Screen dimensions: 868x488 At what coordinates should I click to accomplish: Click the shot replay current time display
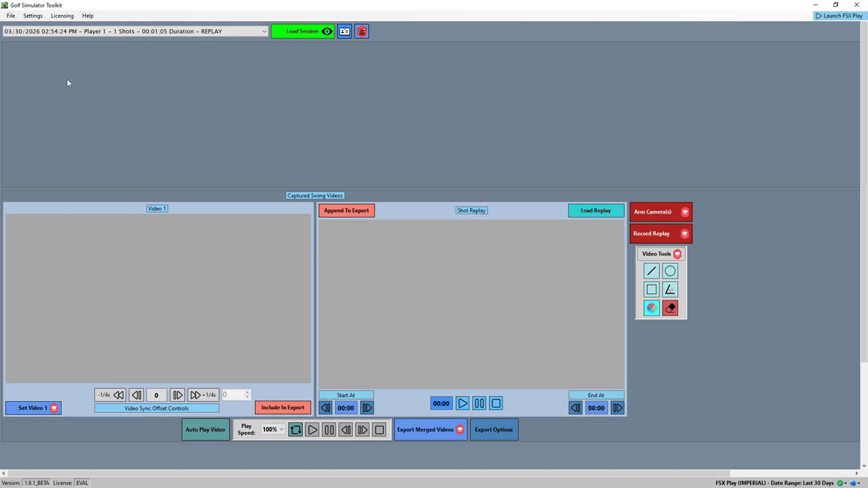click(x=441, y=403)
